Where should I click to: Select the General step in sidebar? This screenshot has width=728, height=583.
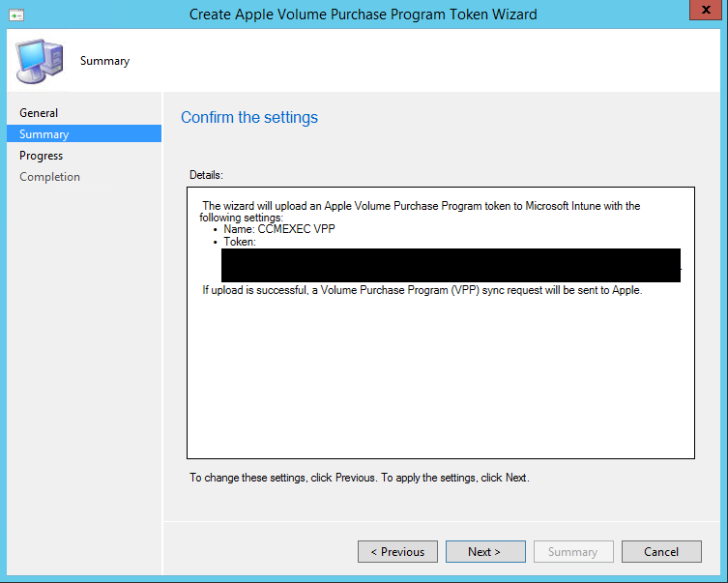(39, 113)
